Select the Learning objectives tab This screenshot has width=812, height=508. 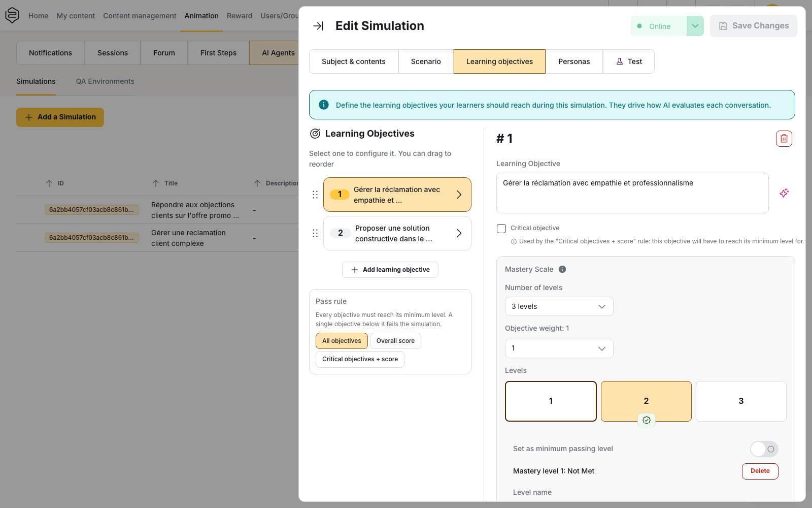click(499, 61)
